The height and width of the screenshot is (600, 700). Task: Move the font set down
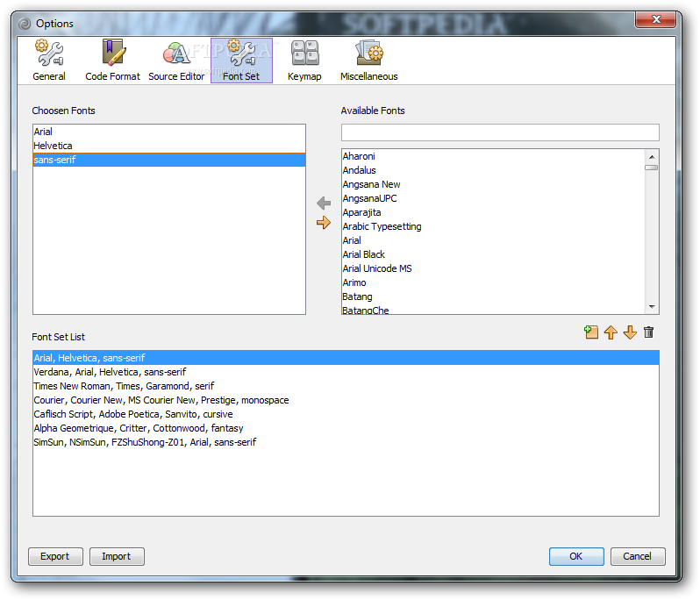(x=630, y=332)
